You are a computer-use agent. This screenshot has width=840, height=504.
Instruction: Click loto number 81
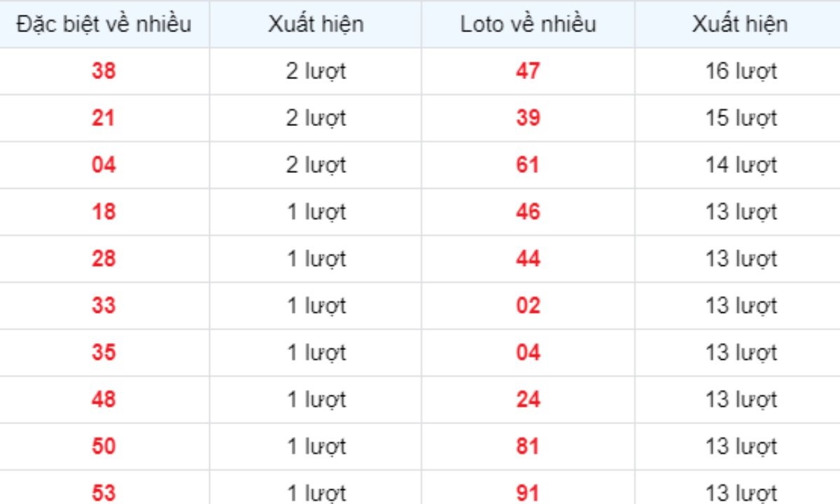point(528,447)
